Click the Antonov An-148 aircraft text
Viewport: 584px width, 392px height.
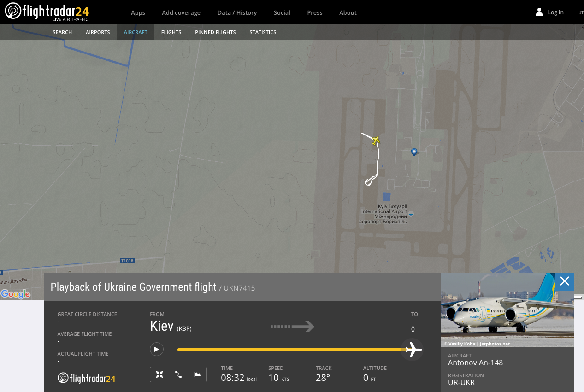(475, 363)
